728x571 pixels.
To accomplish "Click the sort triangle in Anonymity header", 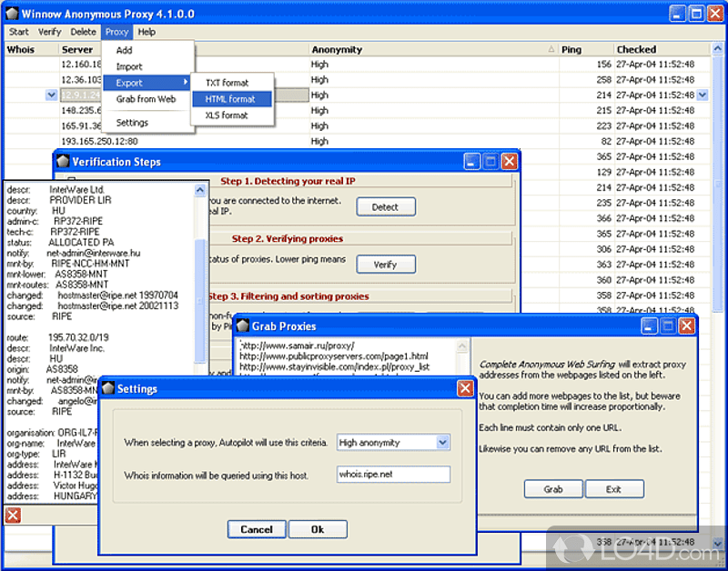I will (551, 49).
